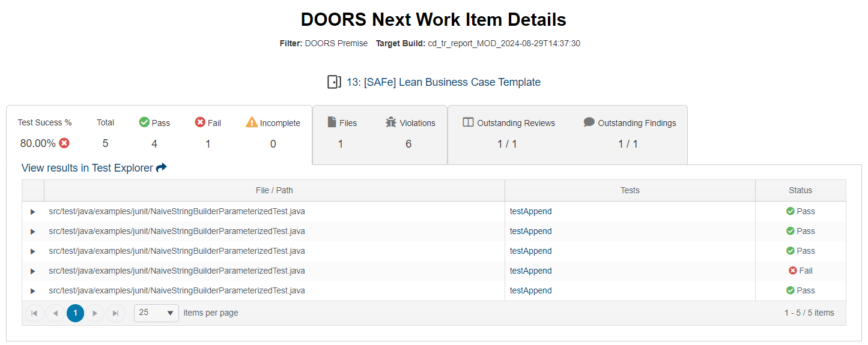Go to the previous page of results
The width and height of the screenshot is (868, 345).
(x=55, y=313)
